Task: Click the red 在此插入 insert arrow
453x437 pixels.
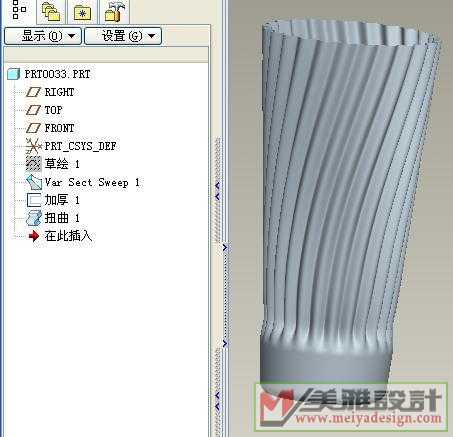Action: click(x=34, y=236)
